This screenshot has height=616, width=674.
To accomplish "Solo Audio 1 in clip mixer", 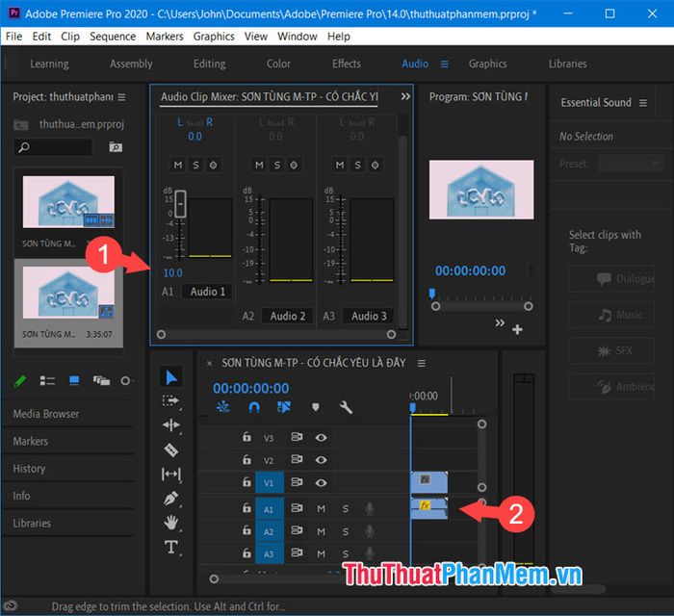I will click(x=196, y=165).
